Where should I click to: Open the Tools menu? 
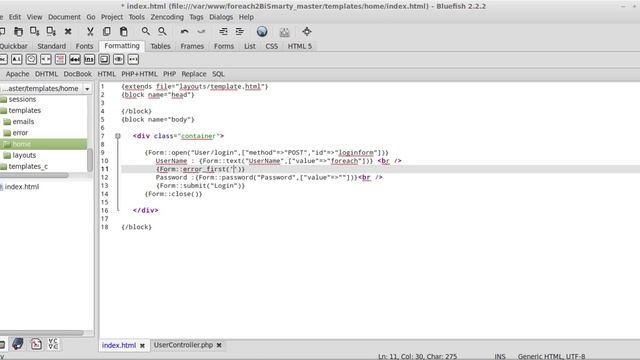pos(136,17)
